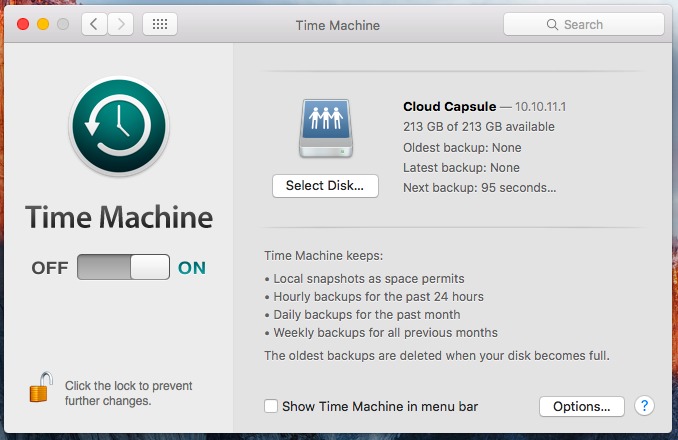
Task: Click the magnifier icon in the search field
Action: point(552,25)
